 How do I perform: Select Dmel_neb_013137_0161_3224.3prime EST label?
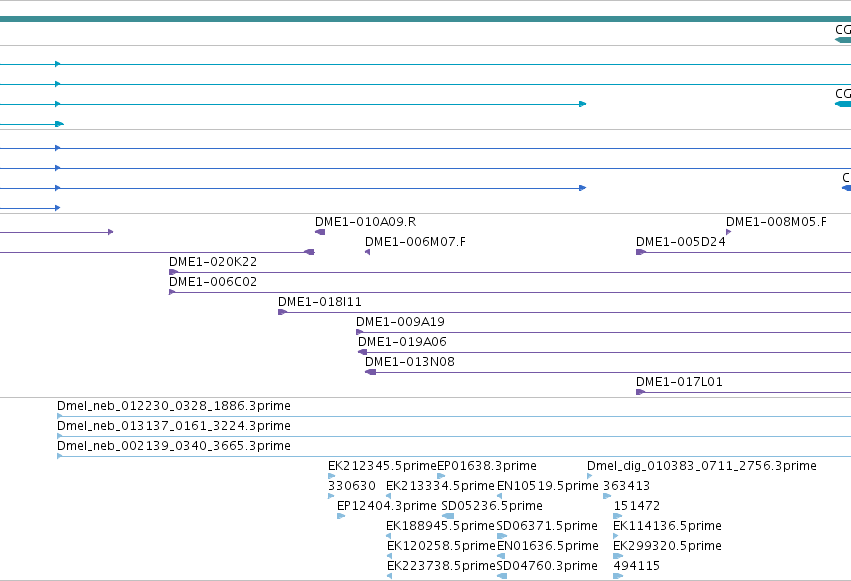point(174,426)
